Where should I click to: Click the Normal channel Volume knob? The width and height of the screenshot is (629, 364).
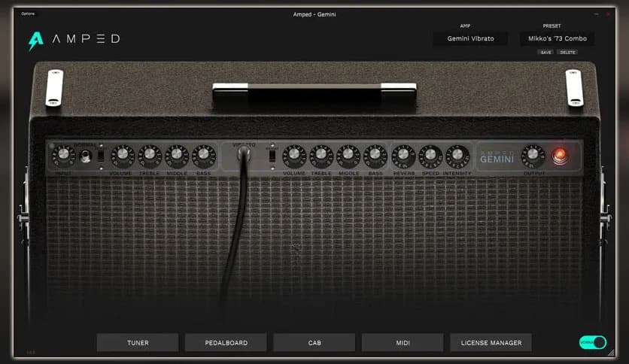tap(123, 156)
